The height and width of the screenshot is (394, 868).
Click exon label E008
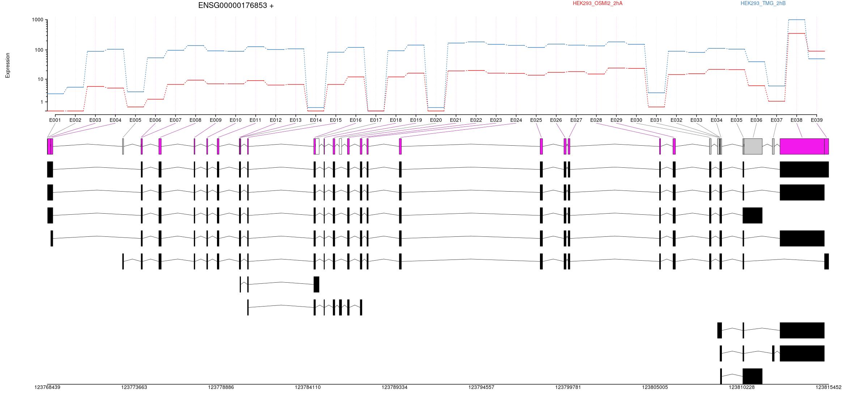point(195,120)
